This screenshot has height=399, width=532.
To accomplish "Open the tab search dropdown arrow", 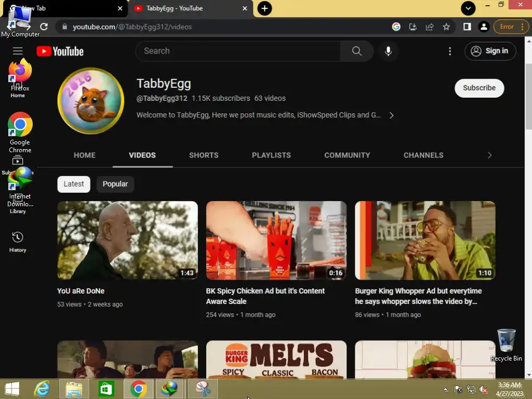I will coord(468,8).
